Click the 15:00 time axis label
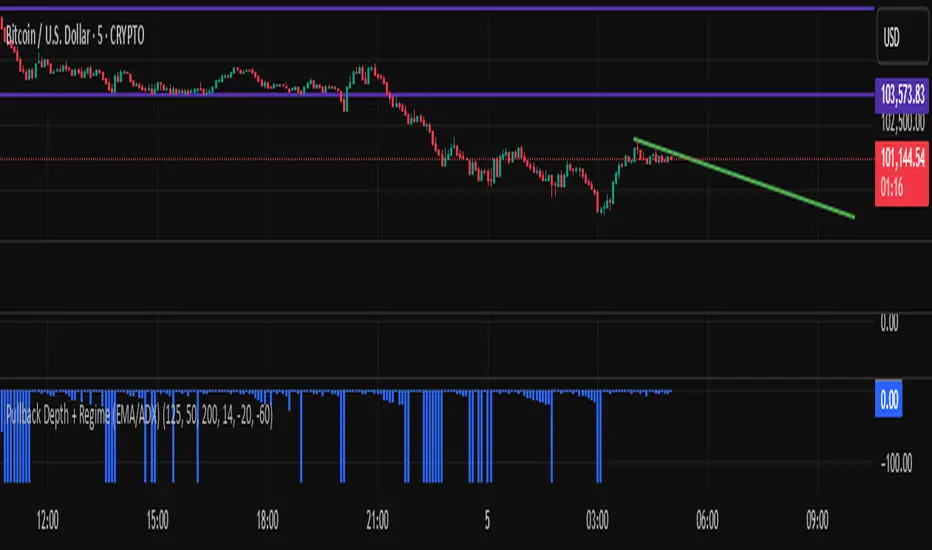The width and height of the screenshot is (932, 550). [x=158, y=521]
